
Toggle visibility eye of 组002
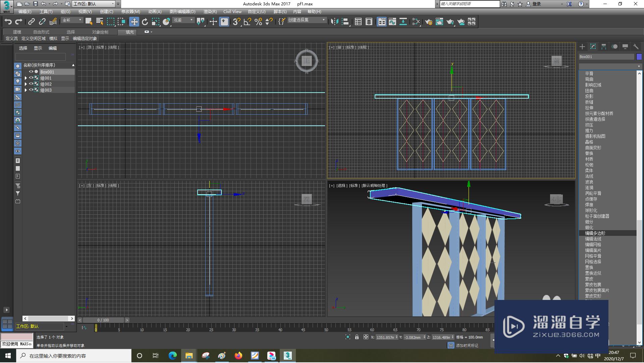pos(31,84)
